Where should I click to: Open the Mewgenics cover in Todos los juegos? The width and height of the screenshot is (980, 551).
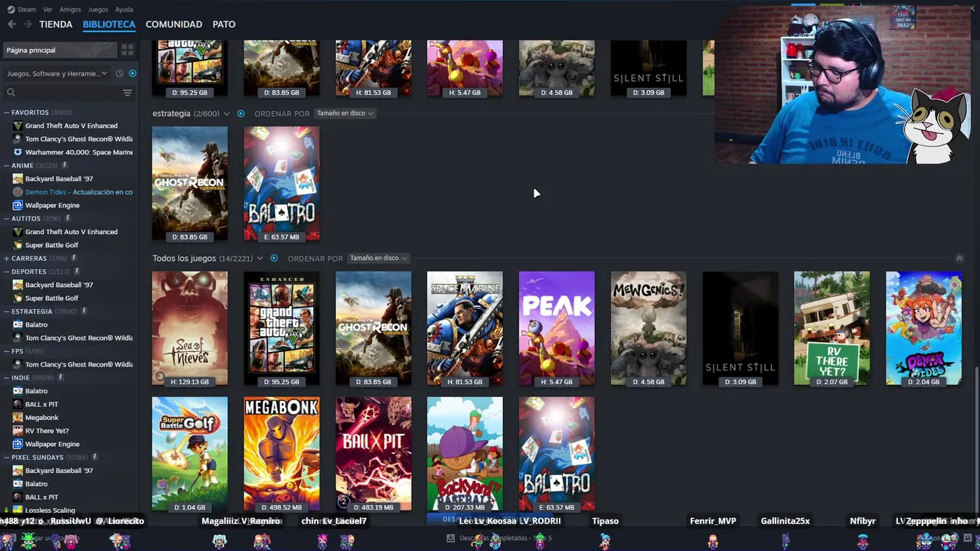pos(648,328)
